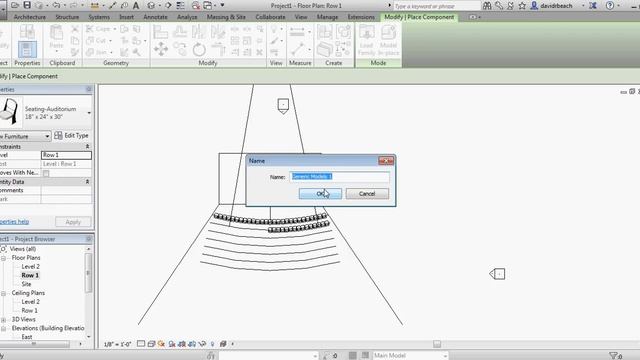Click the Filter icon in status bar
The height and width of the screenshot is (360, 640).
[x=613, y=356]
